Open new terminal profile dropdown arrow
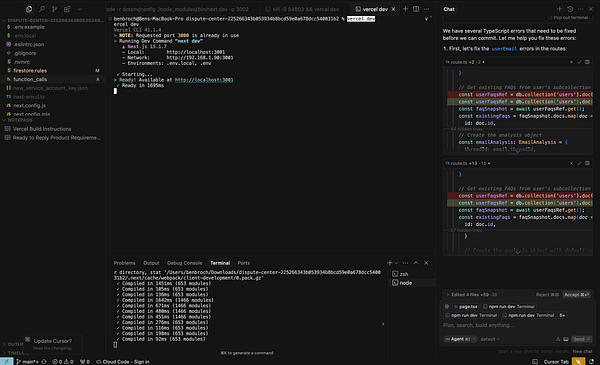Viewport: 600px width, 365px height. point(396,263)
